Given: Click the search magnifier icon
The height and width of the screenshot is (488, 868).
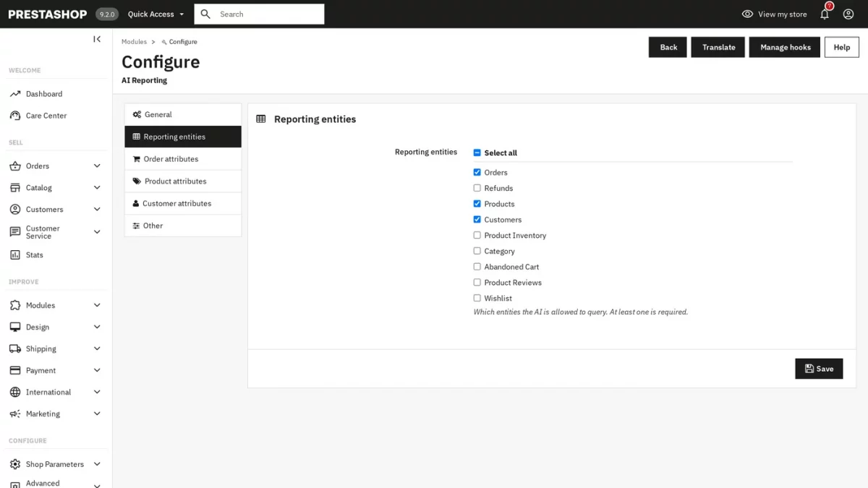Looking at the screenshot, I should [205, 14].
